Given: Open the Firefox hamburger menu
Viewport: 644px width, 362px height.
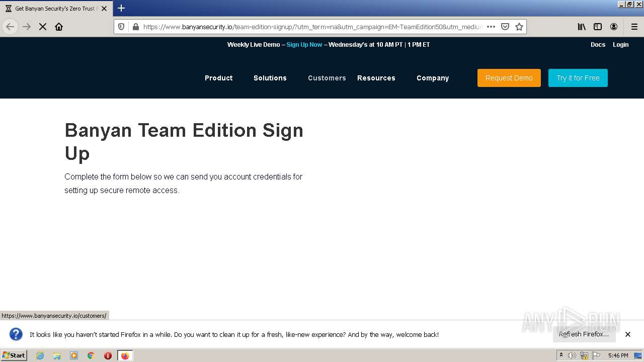Looking at the screenshot, I should pos(634,27).
